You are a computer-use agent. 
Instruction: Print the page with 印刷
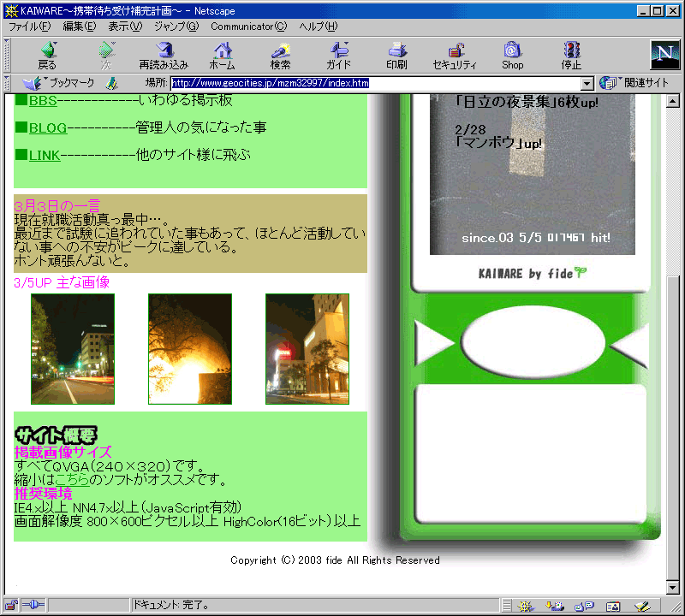[x=396, y=56]
